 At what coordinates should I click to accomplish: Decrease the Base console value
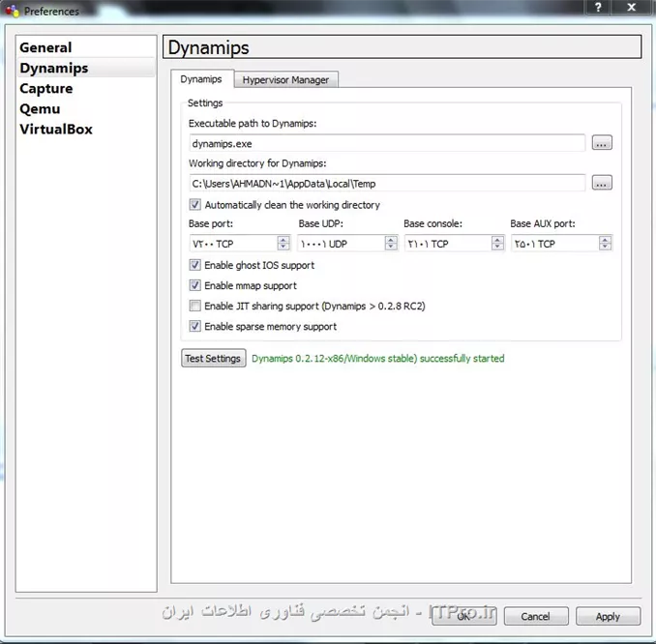(497, 247)
